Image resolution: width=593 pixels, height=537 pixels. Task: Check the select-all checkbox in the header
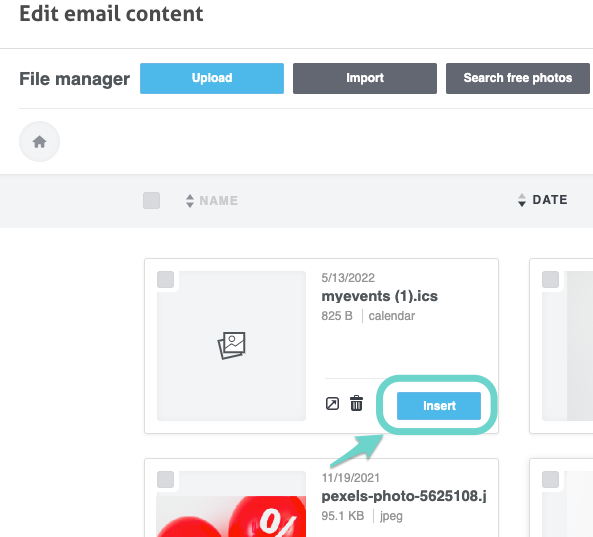tap(151, 200)
